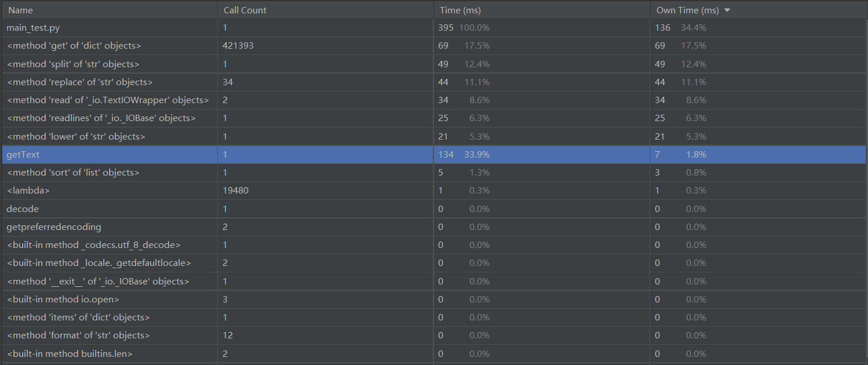Sort by the Call Count column header
Image resolution: width=868 pixels, height=365 pixels.
click(x=245, y=10)
